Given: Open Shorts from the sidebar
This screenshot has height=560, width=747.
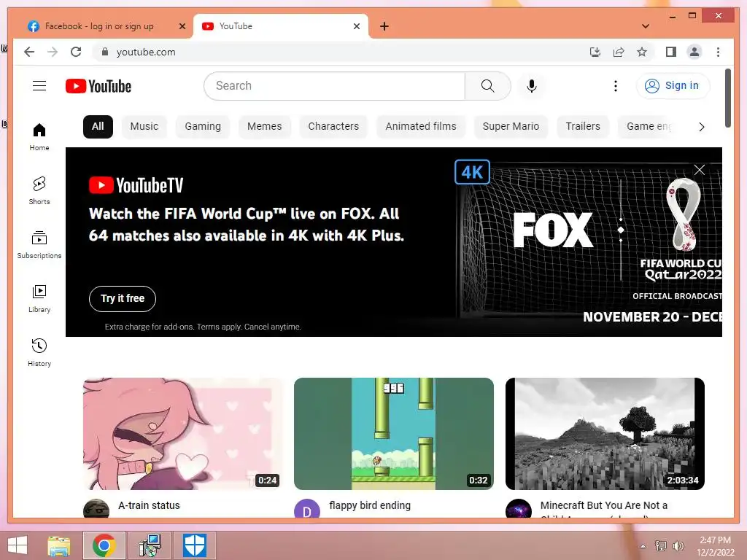Looking at the screenshot, I should click(39, 191).
